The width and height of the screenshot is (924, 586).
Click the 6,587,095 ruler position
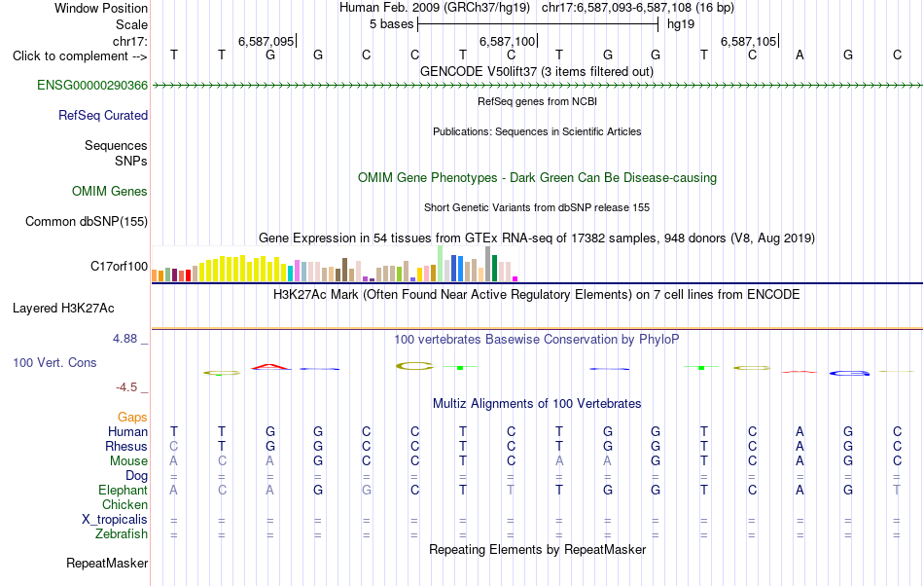tap(266, 41)
